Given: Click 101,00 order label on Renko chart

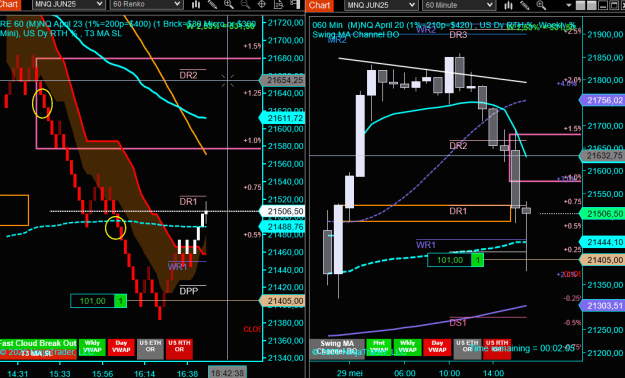Looking at the screenshot, I should pos(92,301).
